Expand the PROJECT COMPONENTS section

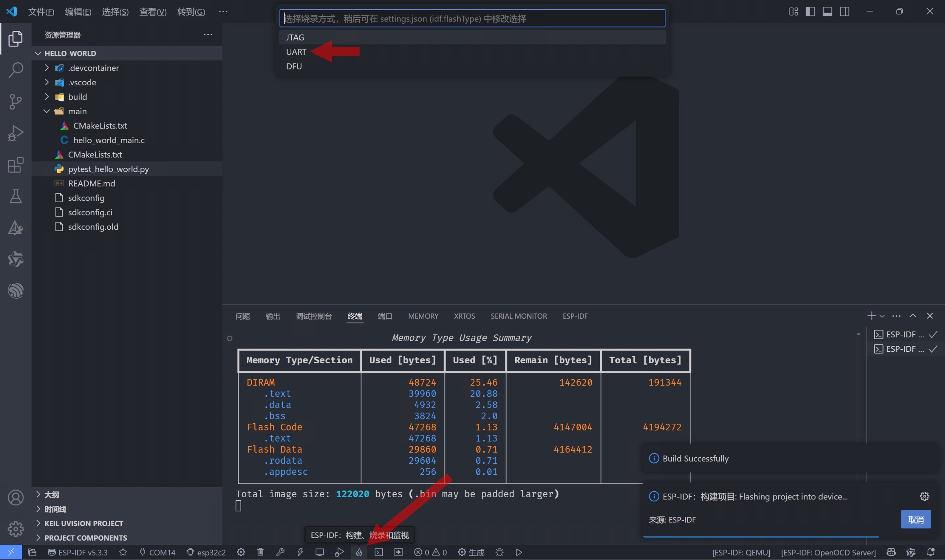[85, 538]
